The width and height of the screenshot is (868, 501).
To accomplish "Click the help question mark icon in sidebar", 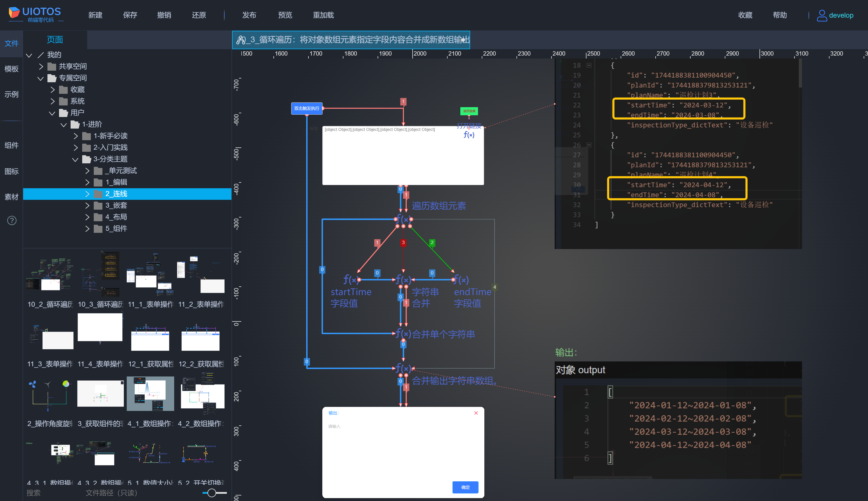I will click(12, 221).
